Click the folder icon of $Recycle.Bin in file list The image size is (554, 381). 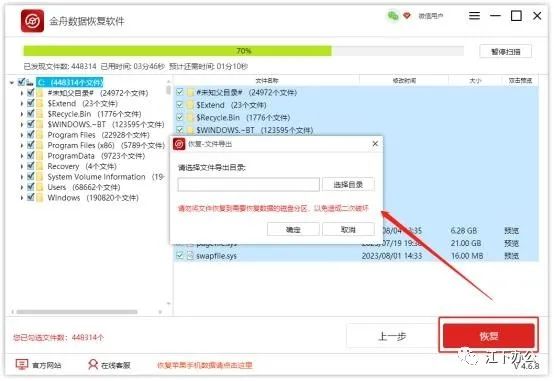tap(191, 117)
